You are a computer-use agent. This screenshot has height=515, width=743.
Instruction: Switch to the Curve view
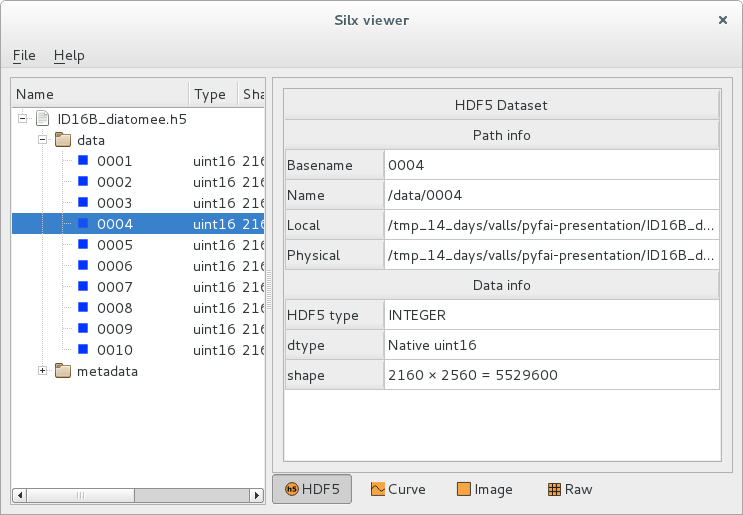(x=398, y=489)
